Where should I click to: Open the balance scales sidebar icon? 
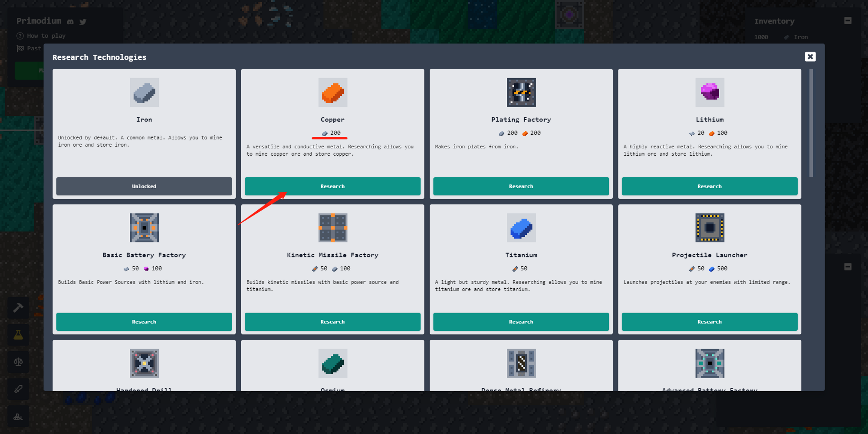click(x=18, y=362)
